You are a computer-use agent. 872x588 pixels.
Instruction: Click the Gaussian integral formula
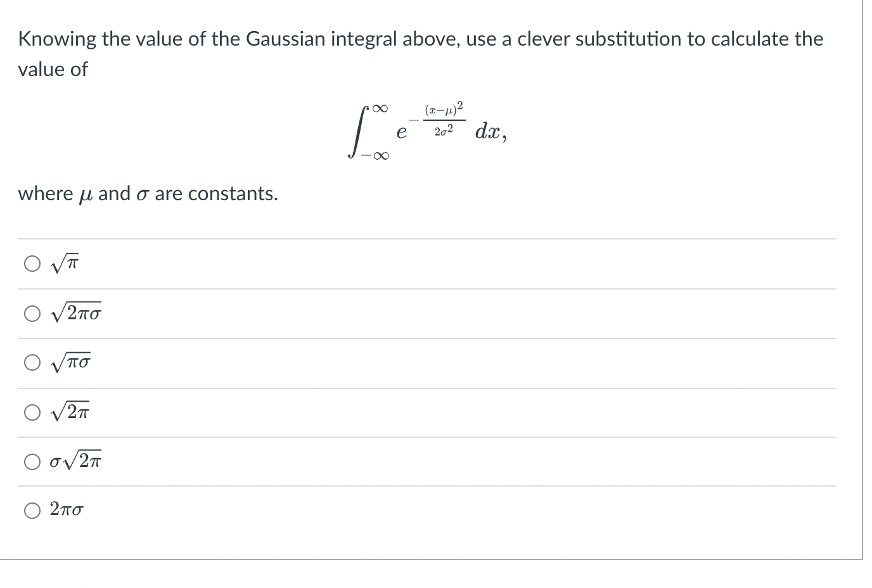[425, 130]
